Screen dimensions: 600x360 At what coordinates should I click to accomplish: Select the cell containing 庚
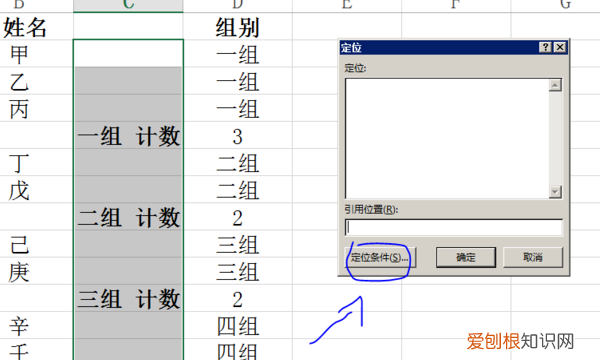[36, 271]
